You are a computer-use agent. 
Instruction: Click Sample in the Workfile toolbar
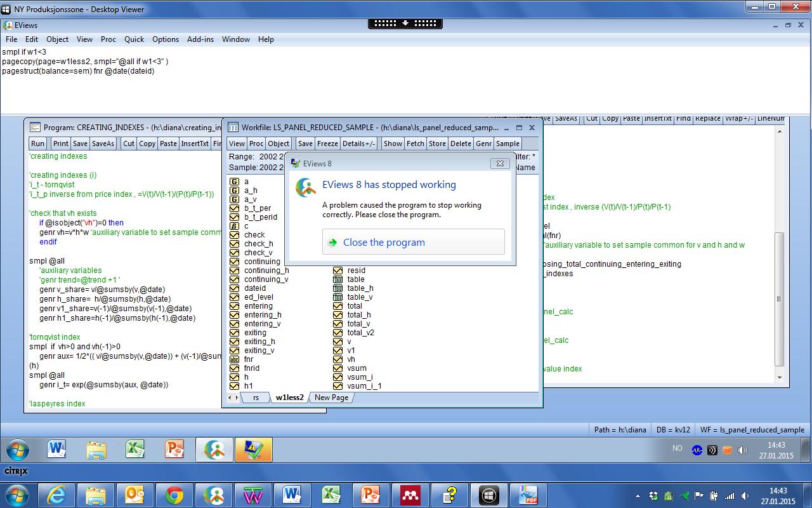pyautogui.click(x=507, y=144)
